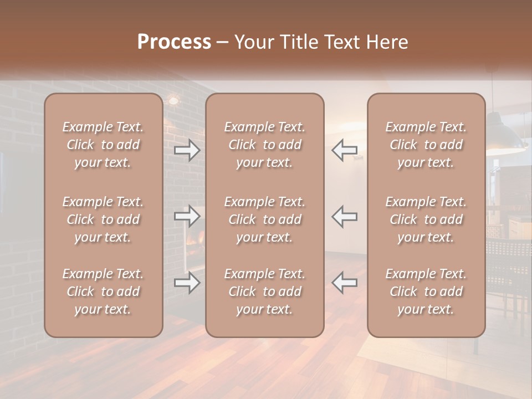
Task: Select the middle right-pointing arrow
Action: pyautogui.click(x=187, y=216)
